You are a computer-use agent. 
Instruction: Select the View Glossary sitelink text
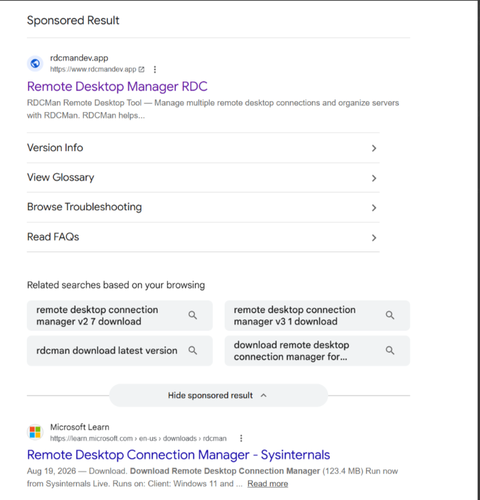(61, 177)
